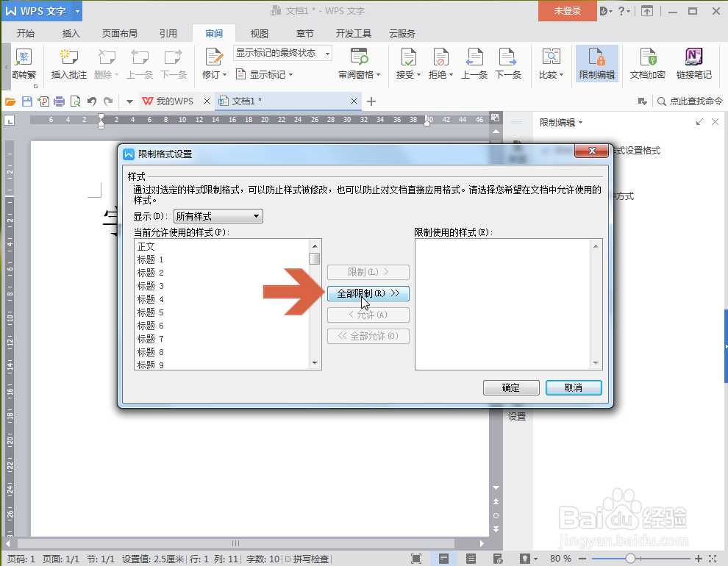Screen dimensions: 728x566
Task: Switch to the Insert (插入) ribbon tab
Action: point(71,33)
